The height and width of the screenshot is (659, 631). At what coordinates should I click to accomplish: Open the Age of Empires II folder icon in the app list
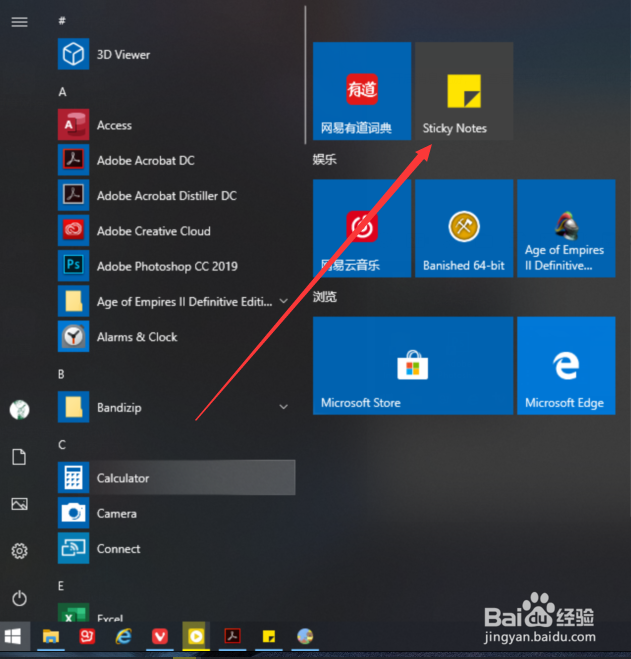click(73, 301)
